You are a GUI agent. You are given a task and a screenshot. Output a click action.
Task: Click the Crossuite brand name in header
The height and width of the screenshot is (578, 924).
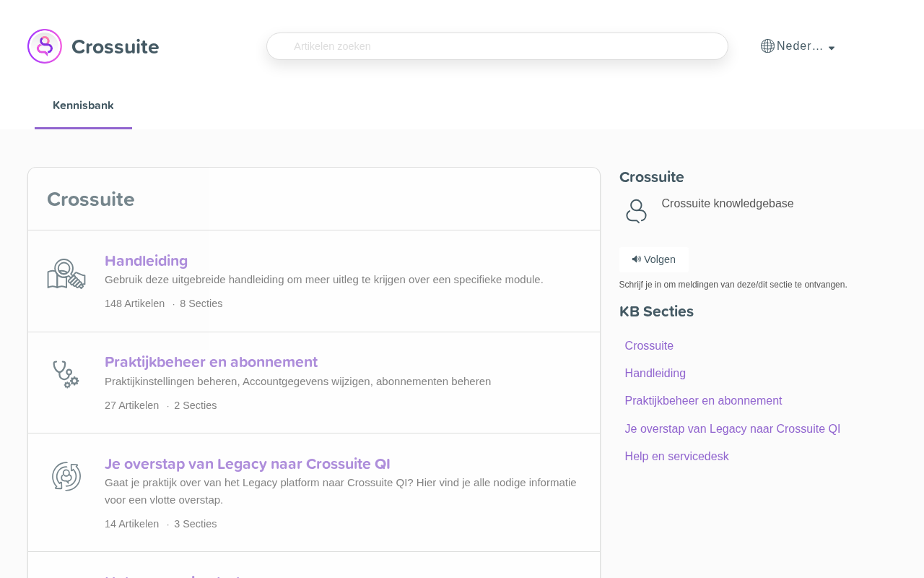point(115,47)
